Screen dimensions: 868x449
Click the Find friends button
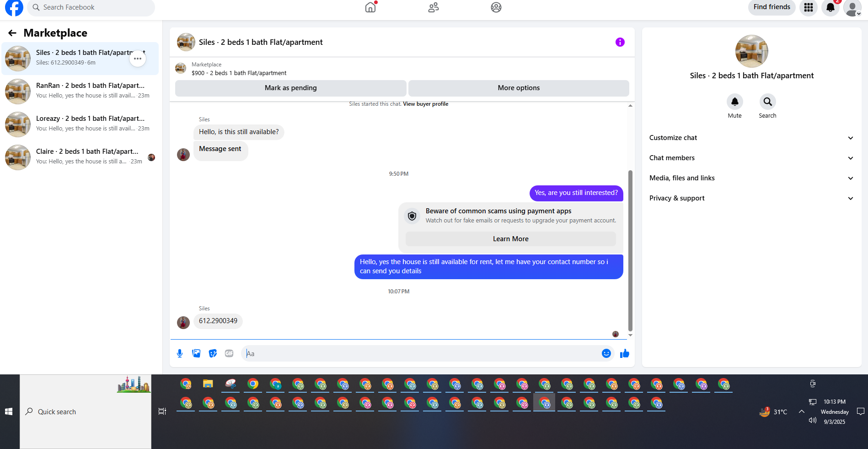click(772, 7)
